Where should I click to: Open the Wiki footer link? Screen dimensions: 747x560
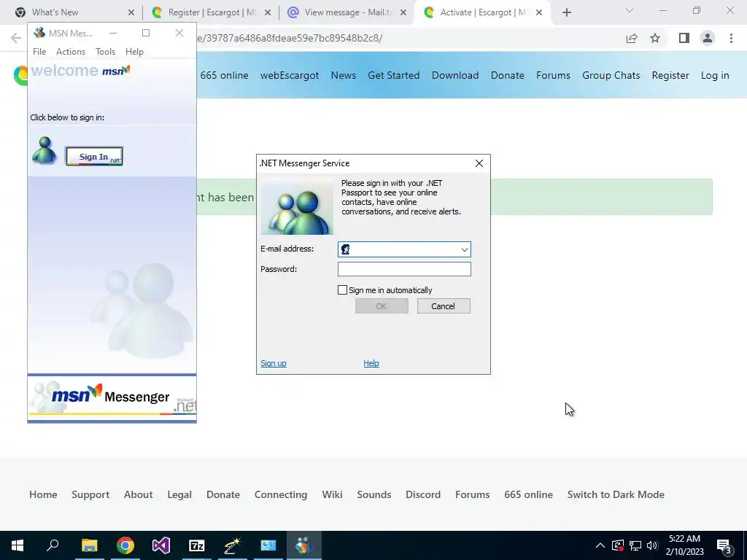332,494
